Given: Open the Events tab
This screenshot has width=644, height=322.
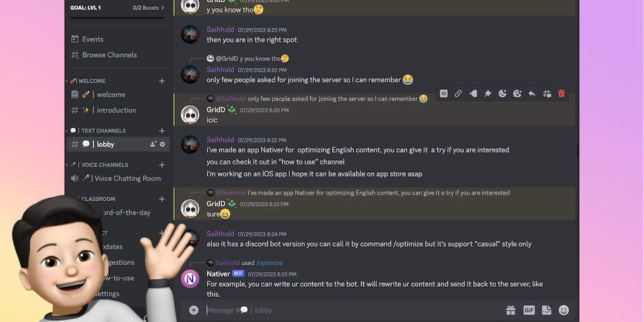Looking at the screenshot, I should click(x=92, y=39).
